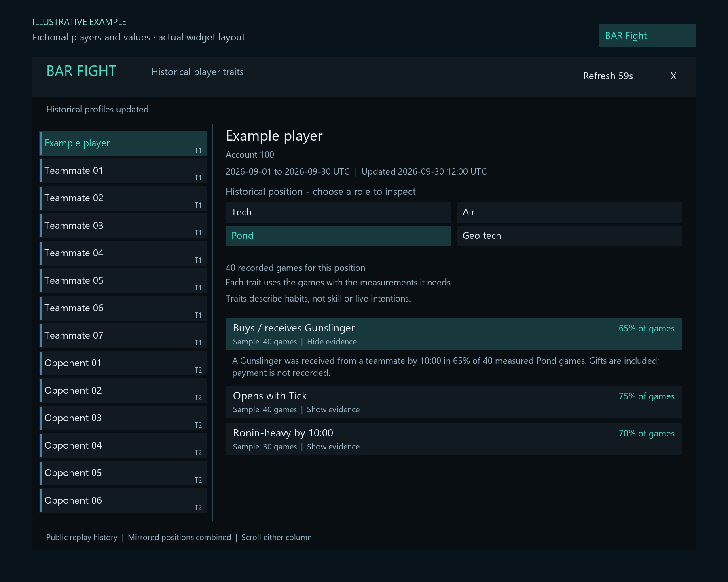
Task: Open Teammate 01 profile
Action: [x=123, y=171]
